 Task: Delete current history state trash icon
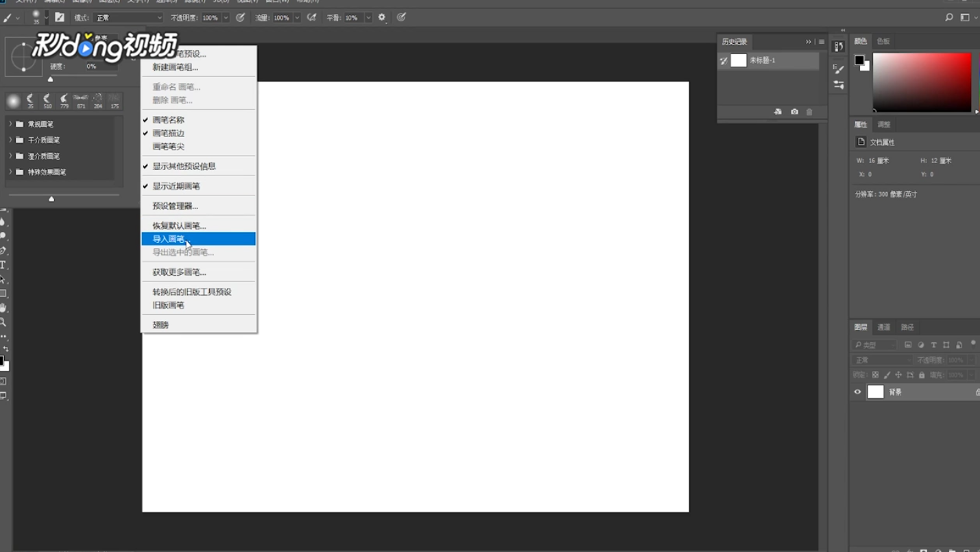coord(809,112)
